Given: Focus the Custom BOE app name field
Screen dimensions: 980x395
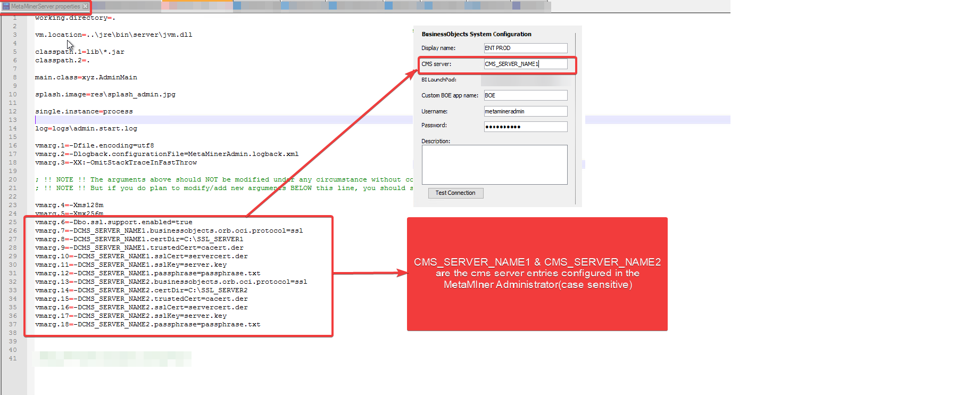Looking at the screenshot, I should coord(525,95).
